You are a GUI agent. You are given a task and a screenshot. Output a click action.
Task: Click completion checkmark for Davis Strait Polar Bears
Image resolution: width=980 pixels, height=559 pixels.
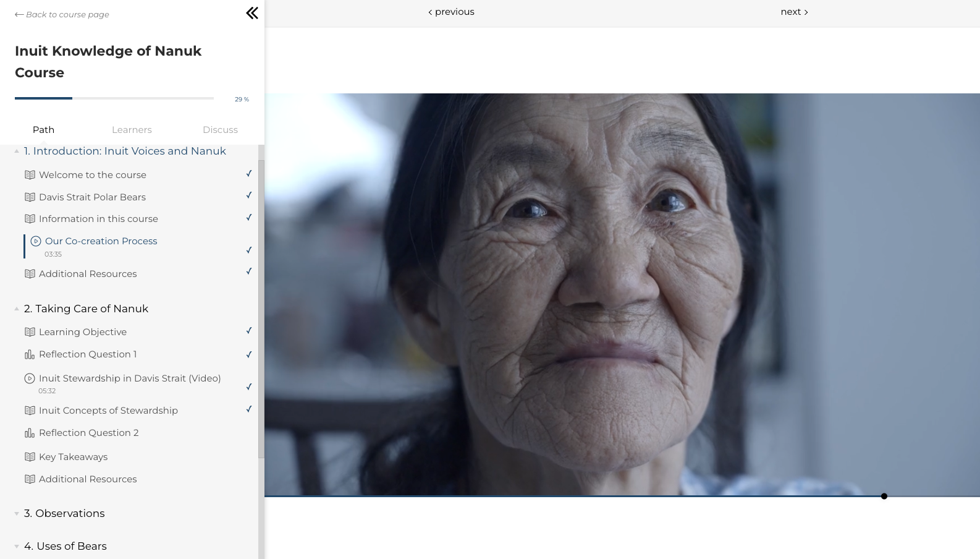249,195
